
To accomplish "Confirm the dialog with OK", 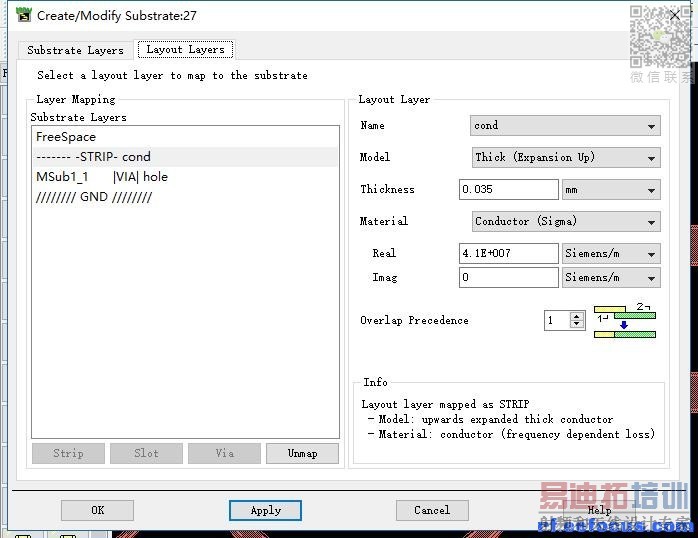I will click(x=97, y=510).
